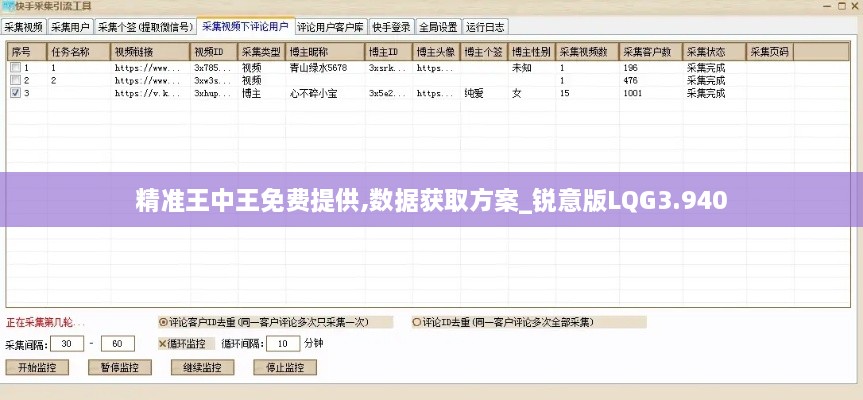Click the 继续监控 button
The image size is (863, 400).
tap(203, 368)
